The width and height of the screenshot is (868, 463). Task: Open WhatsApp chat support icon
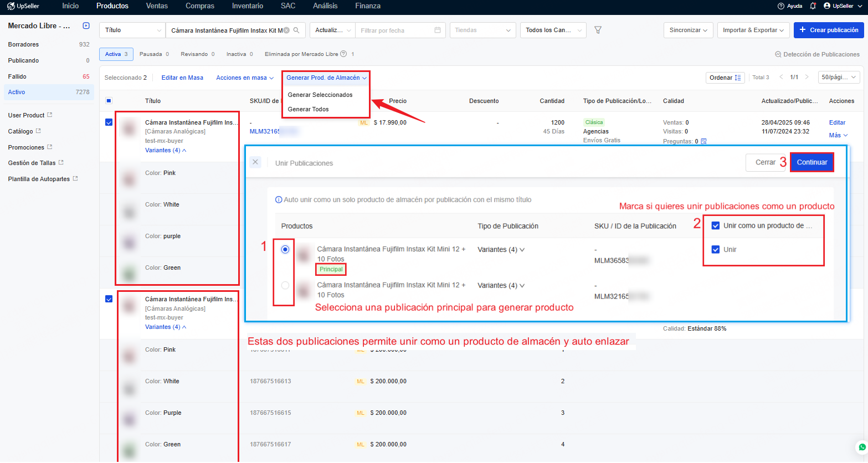pos(862,447)
